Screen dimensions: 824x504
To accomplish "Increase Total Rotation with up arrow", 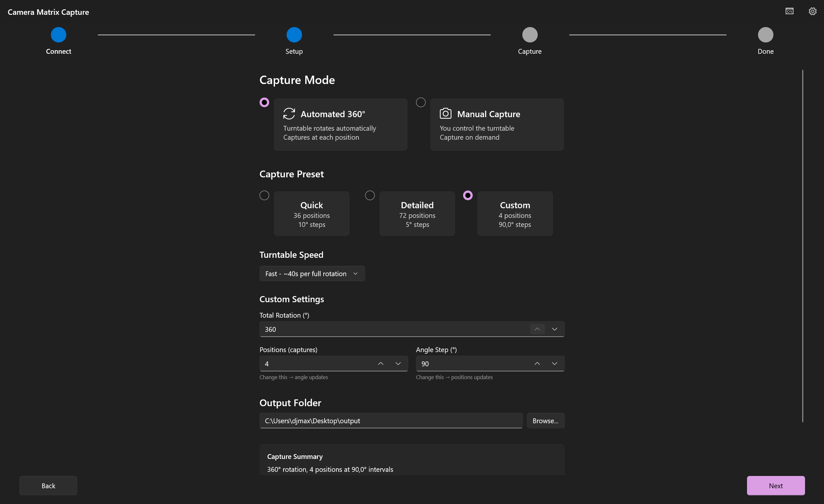I will pos(537,329).
